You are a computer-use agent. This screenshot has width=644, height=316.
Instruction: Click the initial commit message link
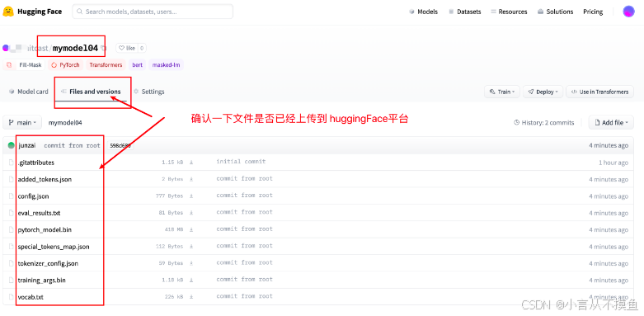click(241, 162)
